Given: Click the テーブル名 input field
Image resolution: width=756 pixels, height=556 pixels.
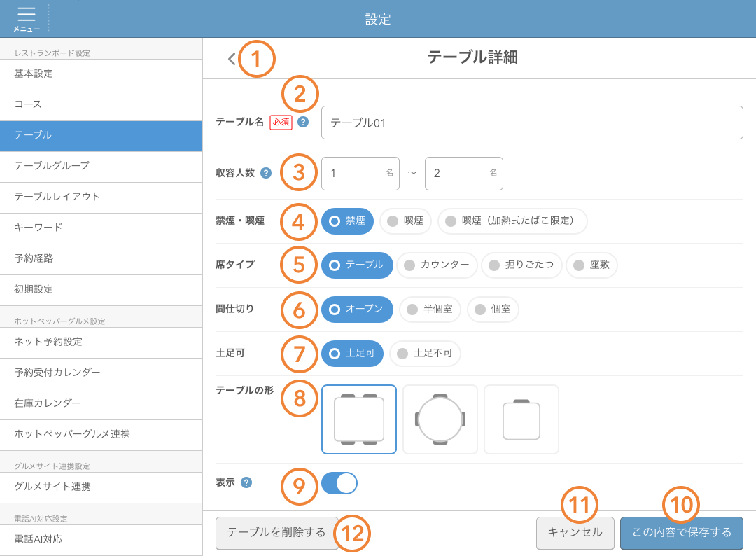Looking at the screenshot, I should pyautogui.click(x=532, y=123).
